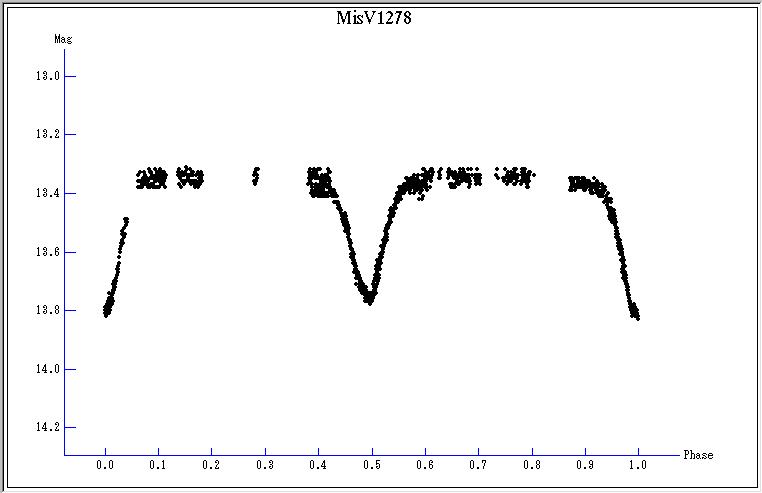Click the 13.6 magnitude tick label
762x493 pixels.
48,252
